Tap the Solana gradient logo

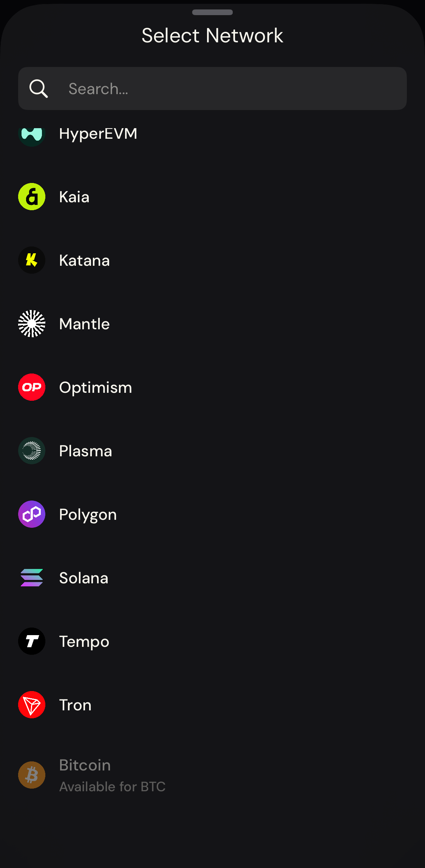[x=32, y=578]
